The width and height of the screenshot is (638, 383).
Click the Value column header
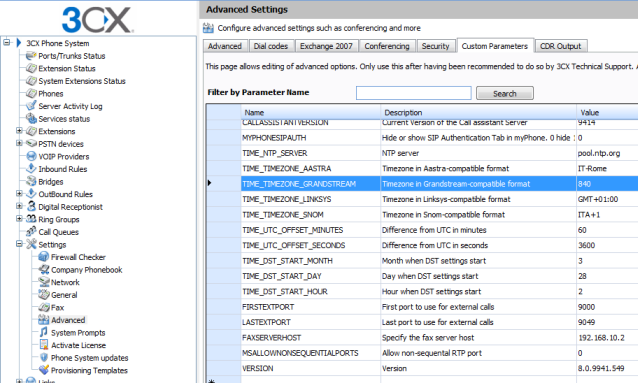point(607,112)
